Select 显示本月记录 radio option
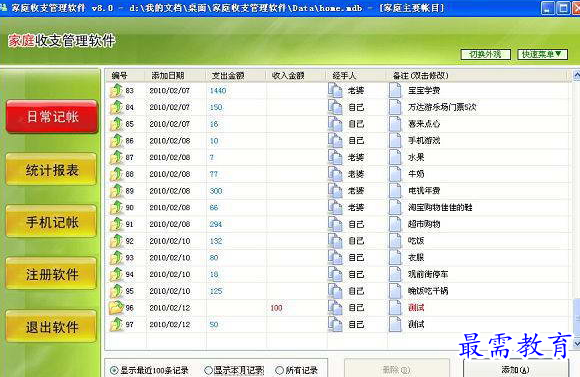The height and width of the screenshot is (377, 580). pyautogui.click(x=208, y=370)
